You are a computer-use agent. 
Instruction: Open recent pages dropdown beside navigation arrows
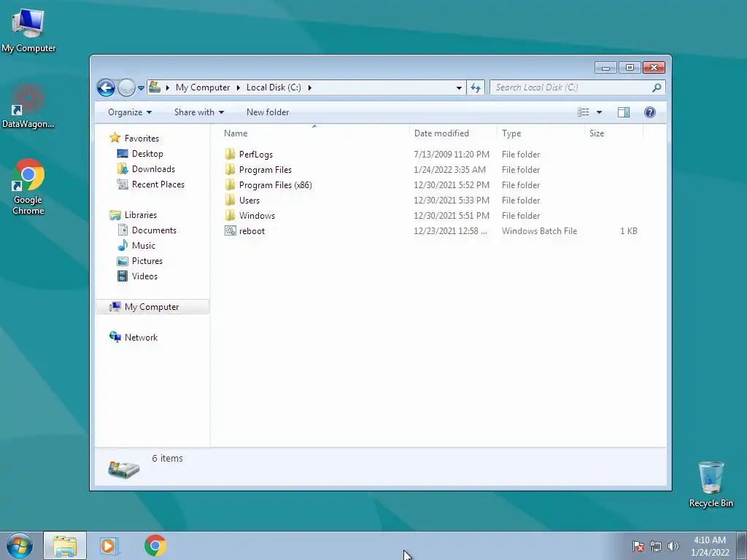tap(141, 88)
